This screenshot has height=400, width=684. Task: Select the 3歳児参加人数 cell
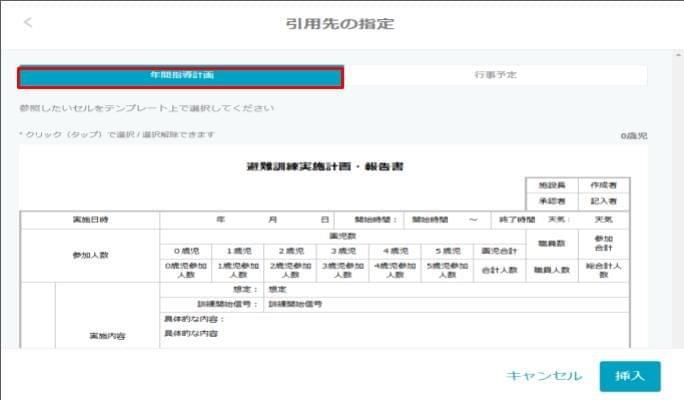click(x=343, y=269)
